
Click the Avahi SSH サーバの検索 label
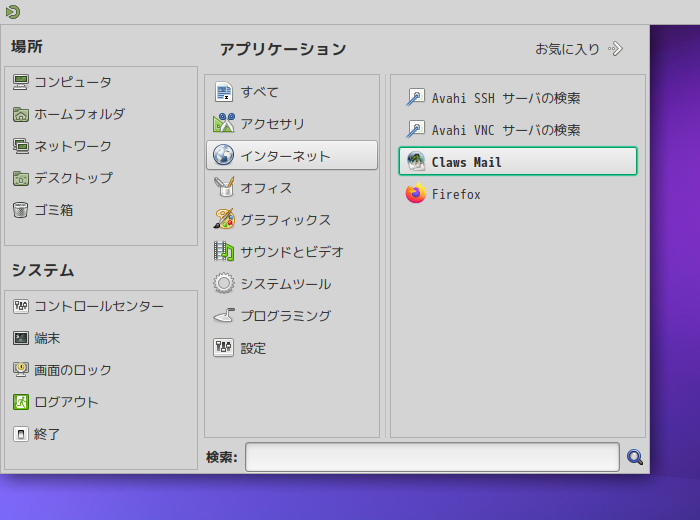pyautogui.click(x=506, y=98)
